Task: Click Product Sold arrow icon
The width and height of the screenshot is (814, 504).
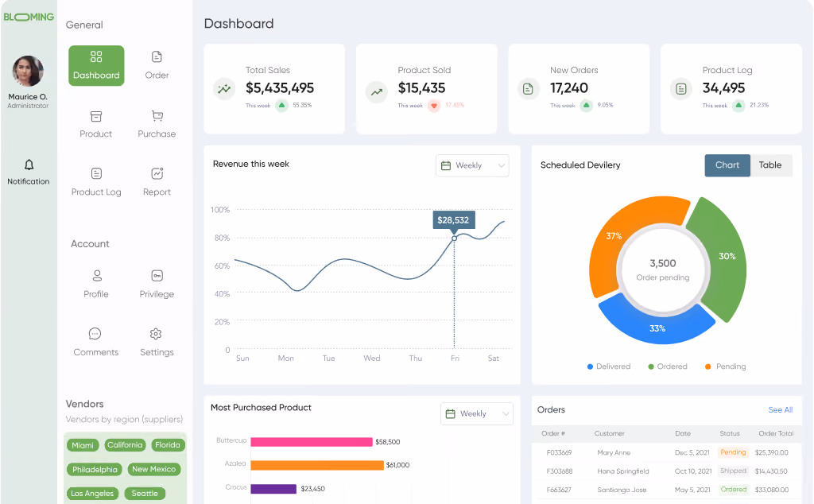Action: pos(376,92)
